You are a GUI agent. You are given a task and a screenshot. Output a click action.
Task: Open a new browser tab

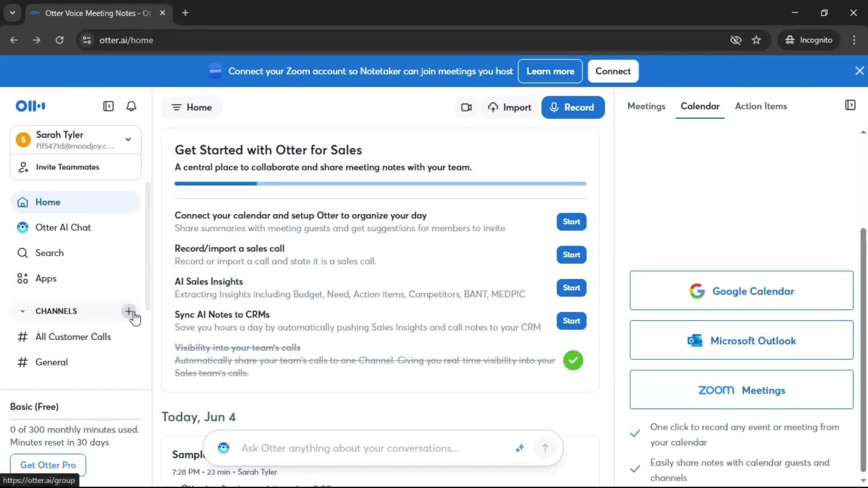[x=185, y=13]
